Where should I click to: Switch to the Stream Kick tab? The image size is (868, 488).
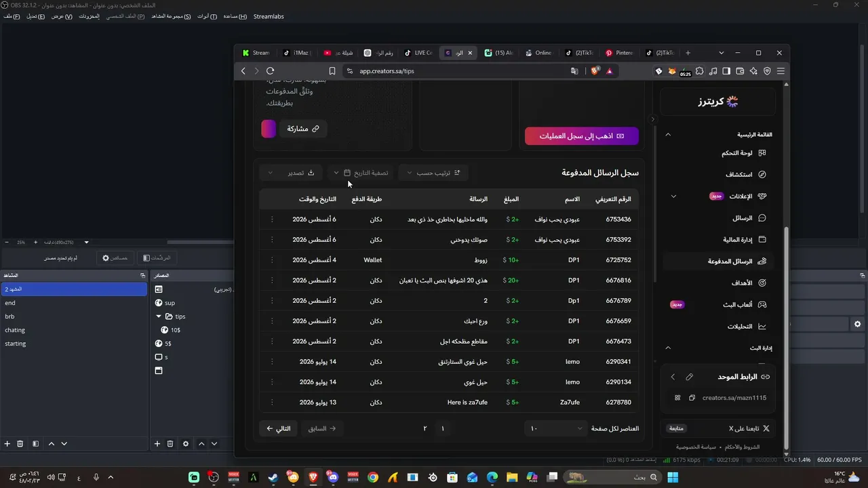pos(256,53)
